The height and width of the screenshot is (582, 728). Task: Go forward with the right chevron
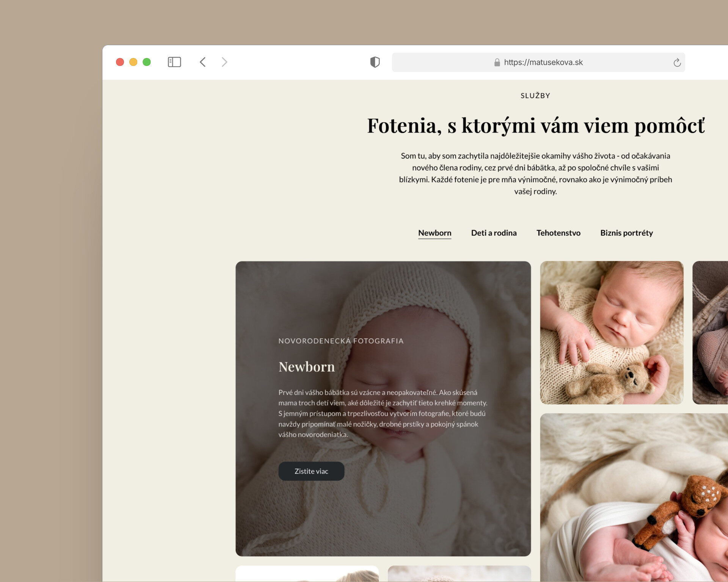coord(224,62)
